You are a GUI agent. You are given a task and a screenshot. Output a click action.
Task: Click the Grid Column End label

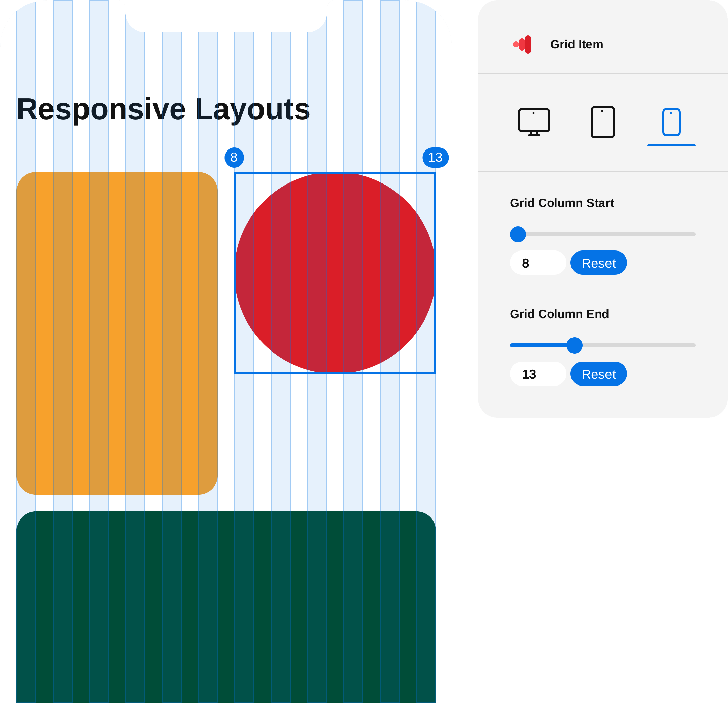(x=559, y=314)
